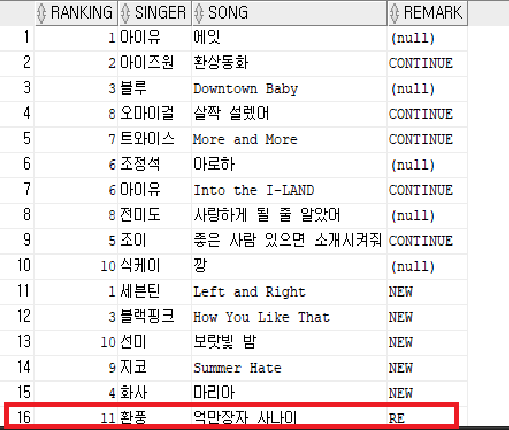This screenshot has width=509, height=430.
Task: Click the sort icon in SINGER column header
Action: pyautogui.click(x=126, y=13)
